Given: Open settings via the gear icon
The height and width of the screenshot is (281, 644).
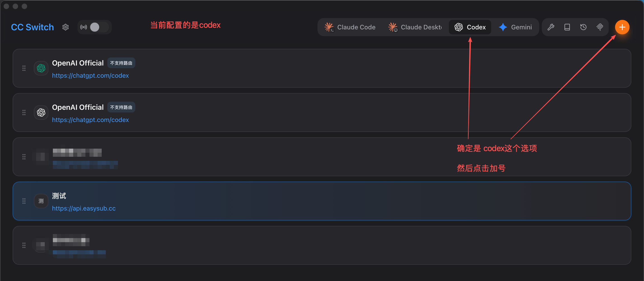Looking at the screenshot, I should (x=66, y=27).
